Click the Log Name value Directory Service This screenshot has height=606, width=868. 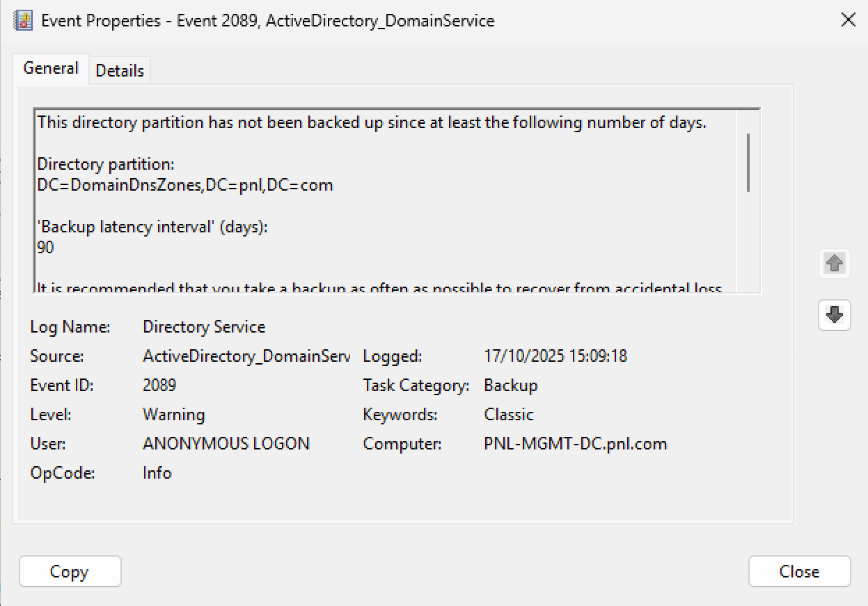[x=204, y=327]
